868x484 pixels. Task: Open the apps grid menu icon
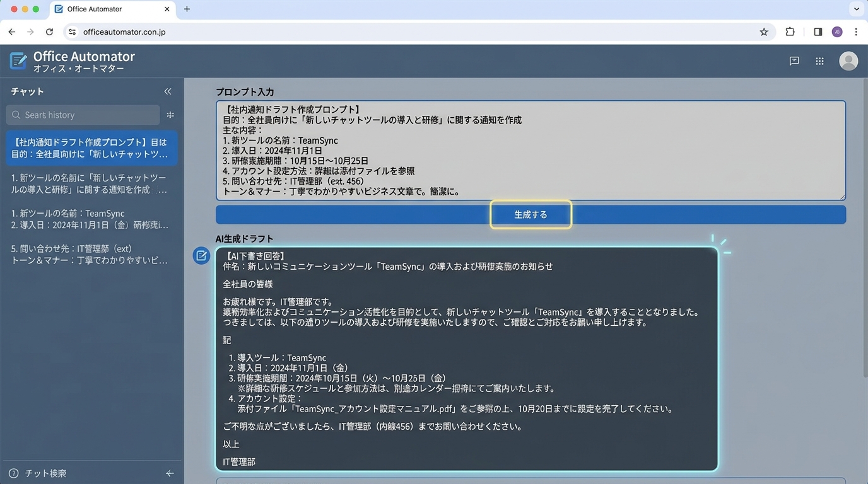[819, 61]
